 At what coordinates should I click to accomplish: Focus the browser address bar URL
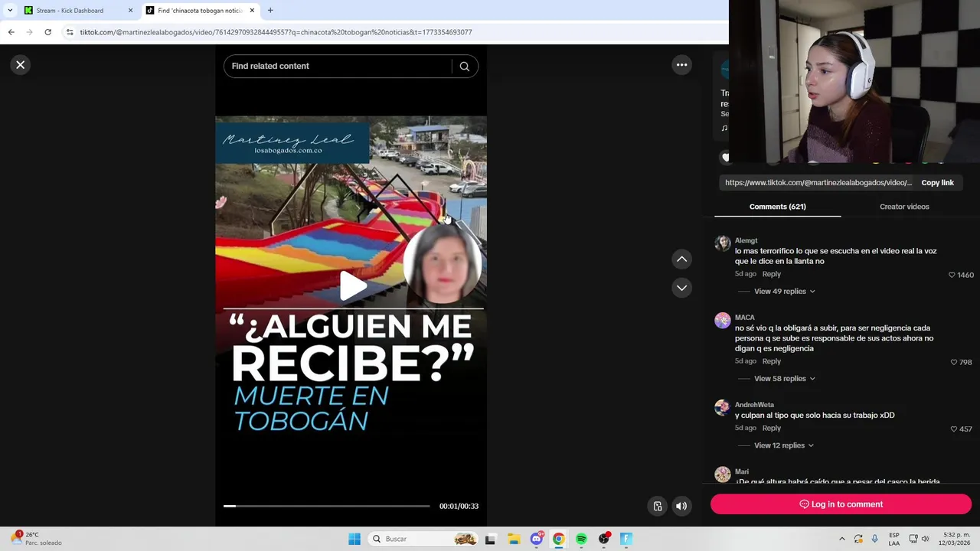(276, 32)
